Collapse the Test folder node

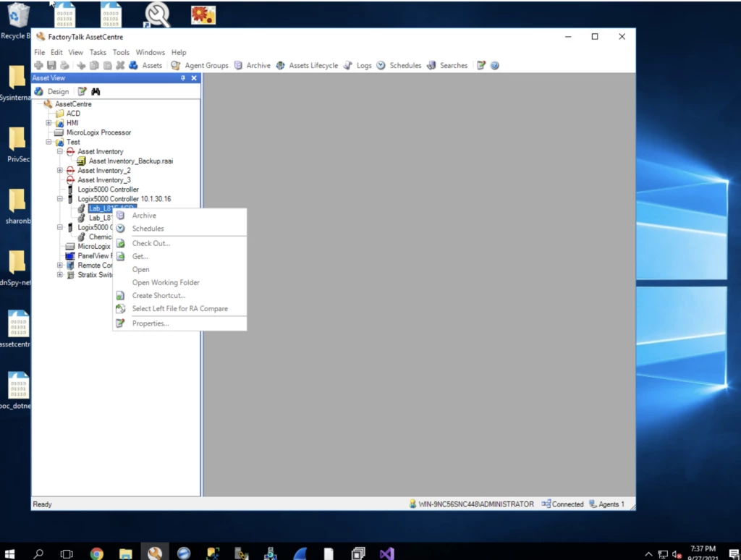(49, 143)
